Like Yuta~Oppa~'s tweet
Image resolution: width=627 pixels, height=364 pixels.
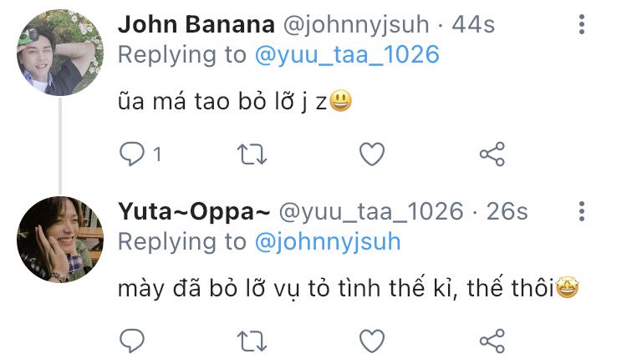[x=372, y=341]
